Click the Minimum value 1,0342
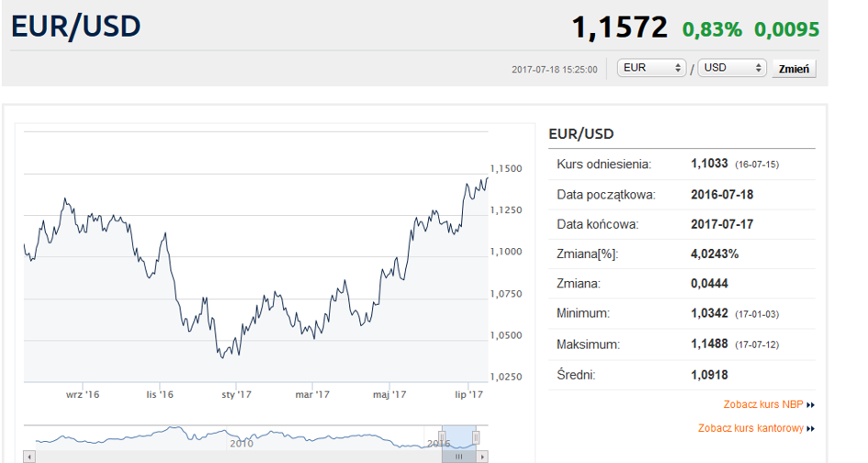 pyautogui.click(x=709, y=314)
